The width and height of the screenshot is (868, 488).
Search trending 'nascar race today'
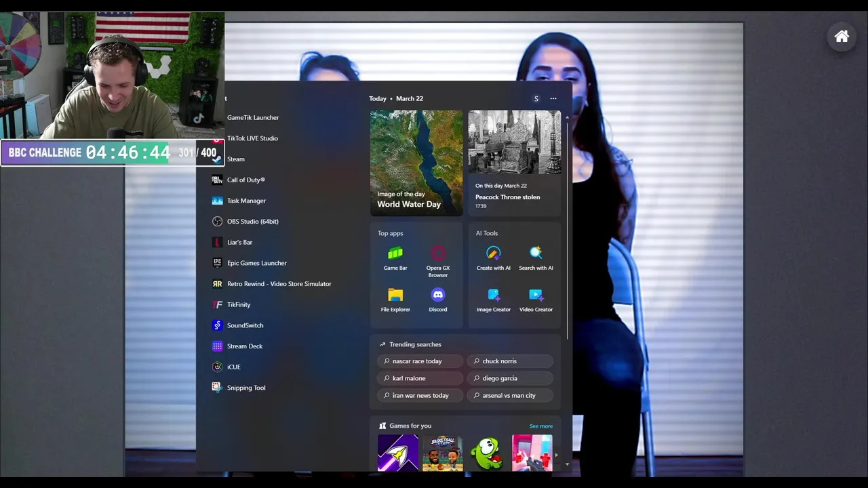[420, 361]
